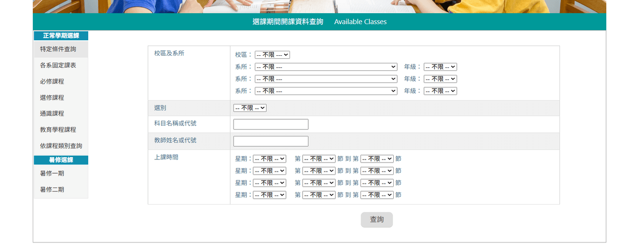The height and width of the screenshot is (249, 644).
Task: Select 特定條件查詢 in the sidebar
Action: [61, 49]
